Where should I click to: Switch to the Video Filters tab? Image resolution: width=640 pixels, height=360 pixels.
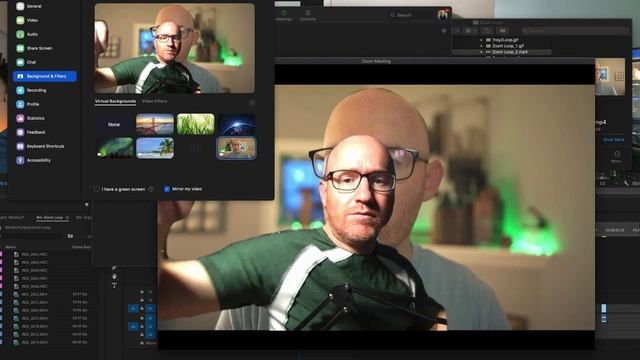point(154,101)
